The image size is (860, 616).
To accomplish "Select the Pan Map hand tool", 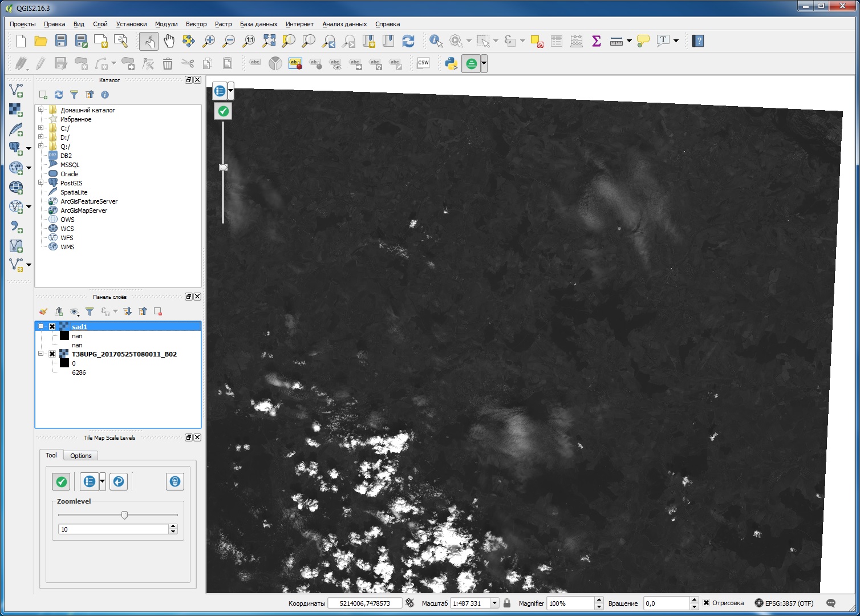I will tap(169, 41).
